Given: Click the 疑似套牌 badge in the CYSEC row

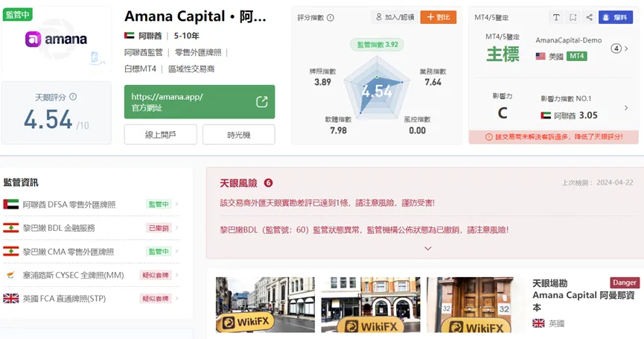Looking at the screenshot, I should (x=156, y=276).
